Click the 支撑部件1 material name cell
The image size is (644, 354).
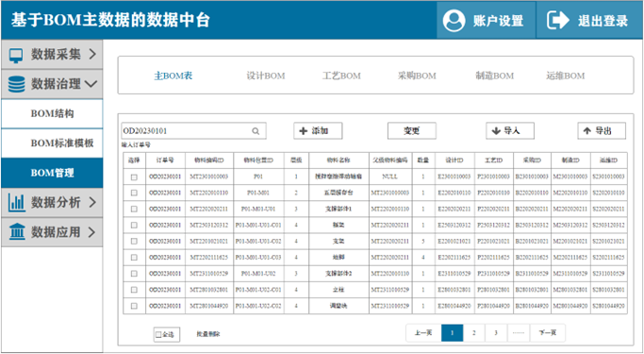point(339,210)
